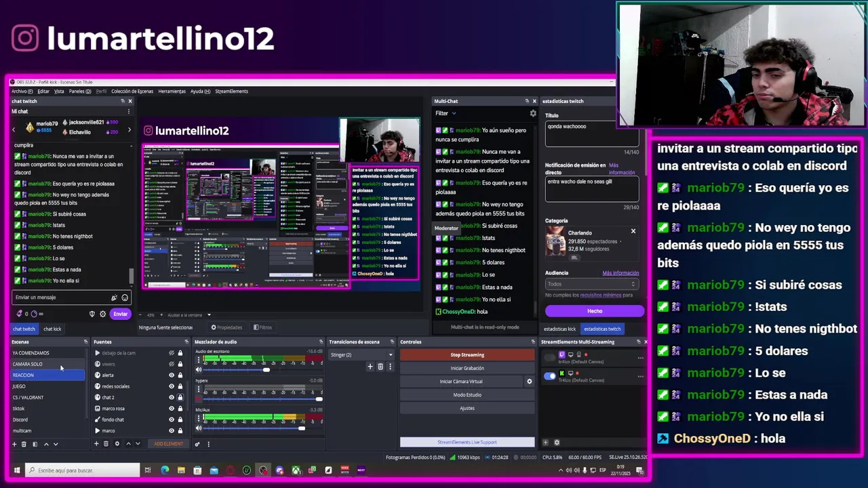
Task: Enable Modo Estudio
Action: pyautogui.click(x=467, y=394)
